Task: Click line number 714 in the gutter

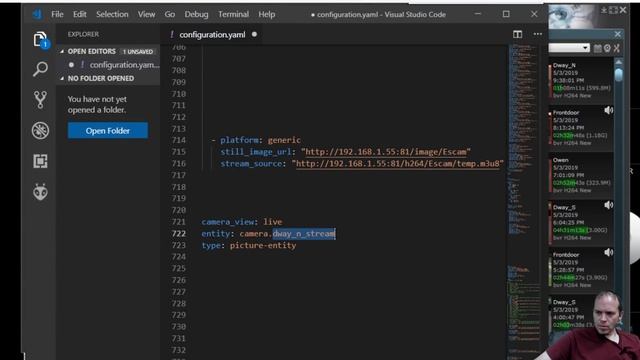Action: point(179,140)
